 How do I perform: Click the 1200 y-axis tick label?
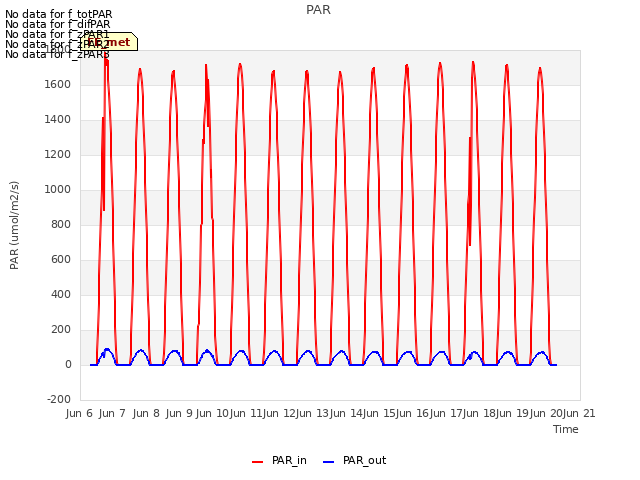point(58,155)
